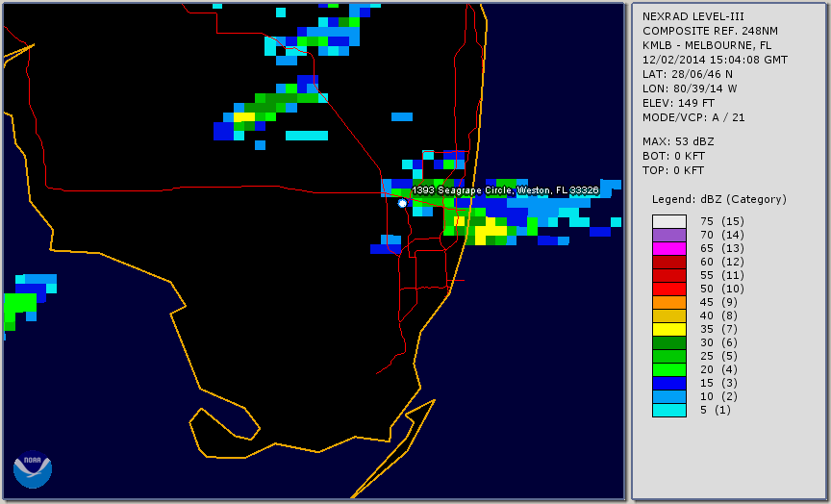Click the white location marker near Weston

click(x=402, y=203)
